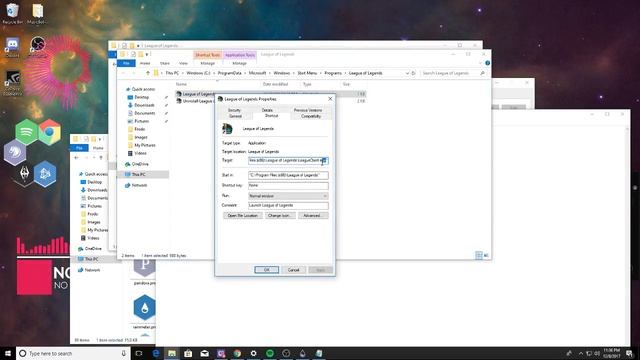Switch to the Details tab in Properties
The image size is (640, 360).
[267, 110]
